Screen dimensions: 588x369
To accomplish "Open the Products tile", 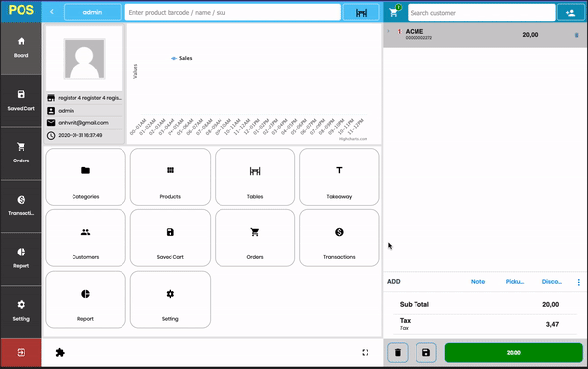I will click(x=171, y=176).
